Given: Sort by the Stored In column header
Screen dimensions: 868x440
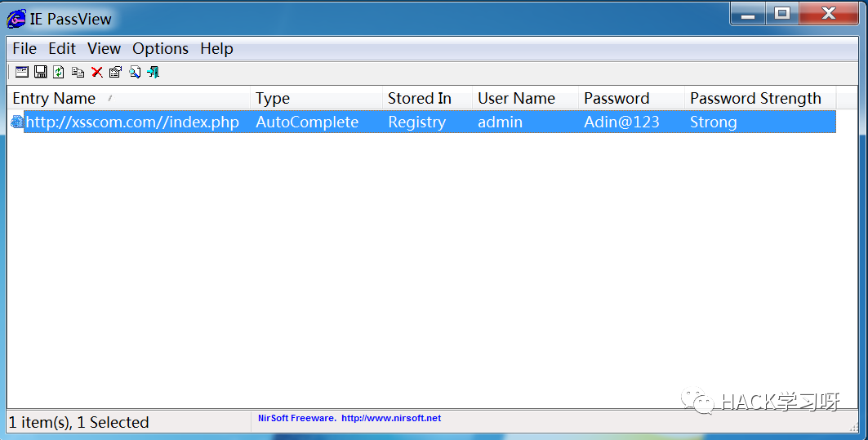Looking at the screenshot, I should coord(427,98).
